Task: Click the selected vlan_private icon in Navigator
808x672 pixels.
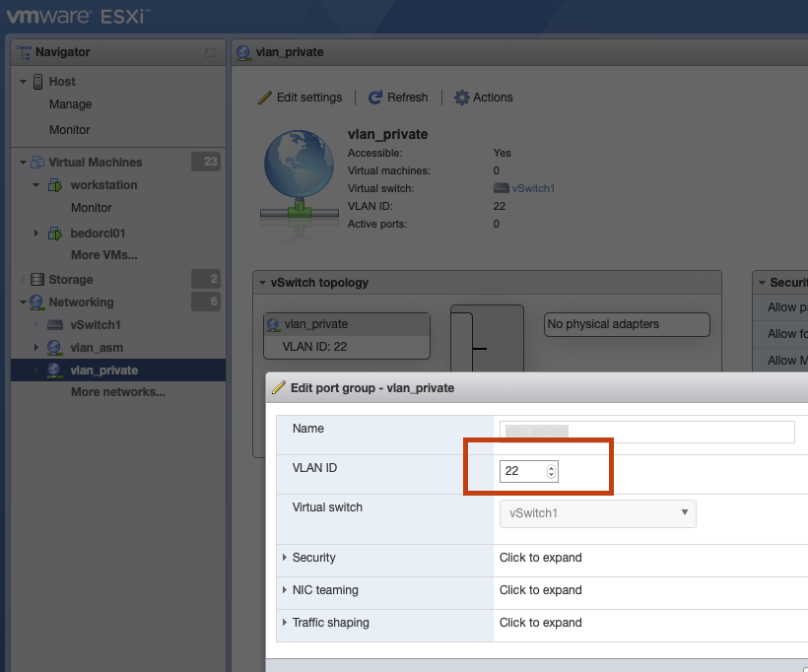Action: [54, 370]
